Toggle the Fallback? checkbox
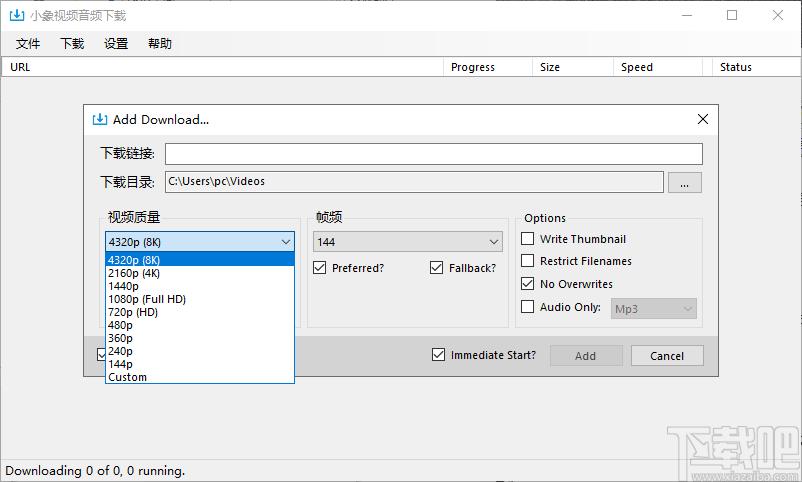The height and width of the screenshot is (482, 802). (436, 268)
